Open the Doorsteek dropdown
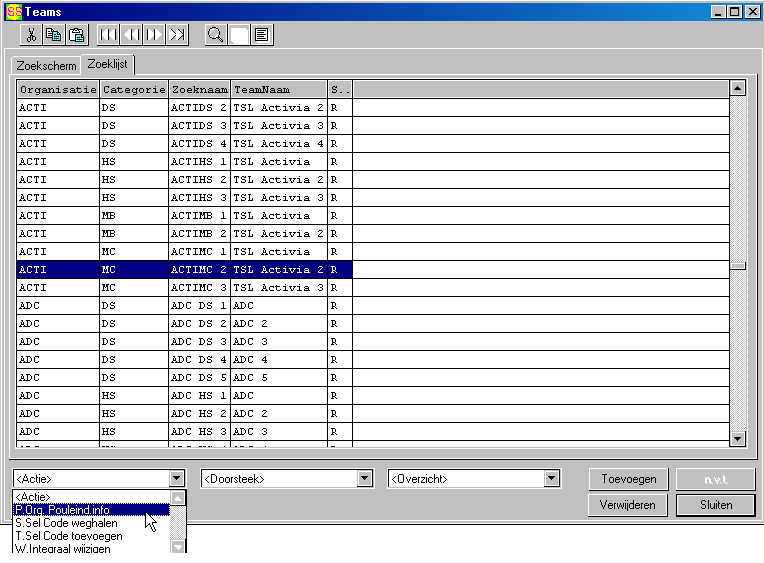The height and width of the screenshot is (563, 764). [364, 478]
